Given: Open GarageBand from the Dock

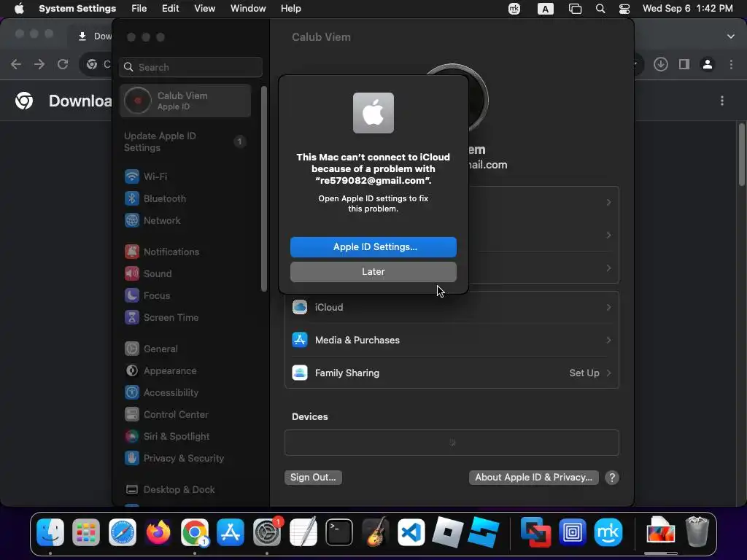Looking at the screenshot, I should click(375, 532).
